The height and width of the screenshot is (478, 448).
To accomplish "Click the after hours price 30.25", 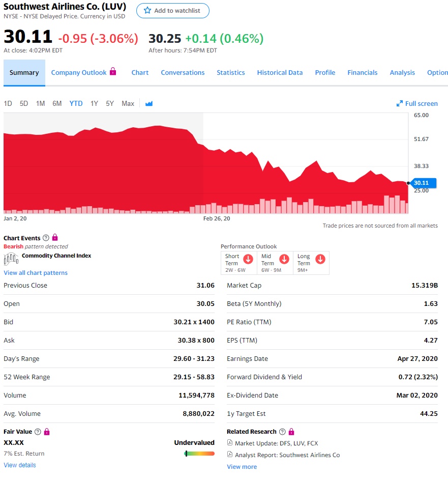I will point(165,38).
